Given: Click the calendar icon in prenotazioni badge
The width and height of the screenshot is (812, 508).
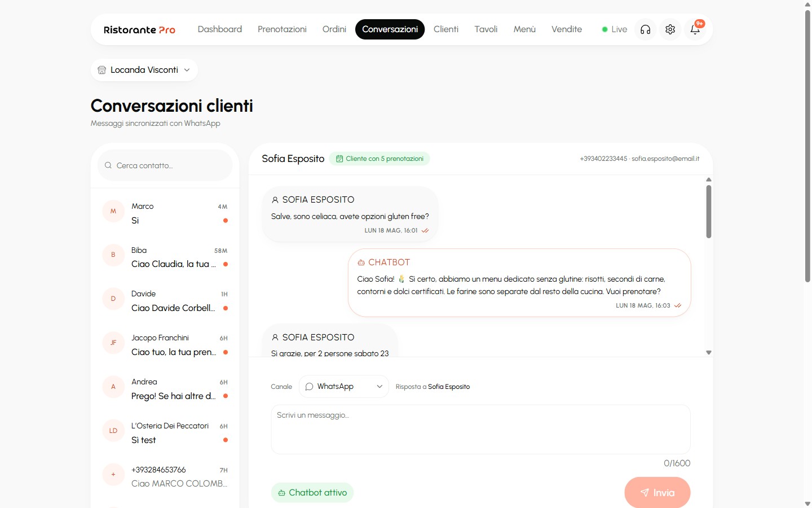Looking at the screenshot, I should point(339,159).
